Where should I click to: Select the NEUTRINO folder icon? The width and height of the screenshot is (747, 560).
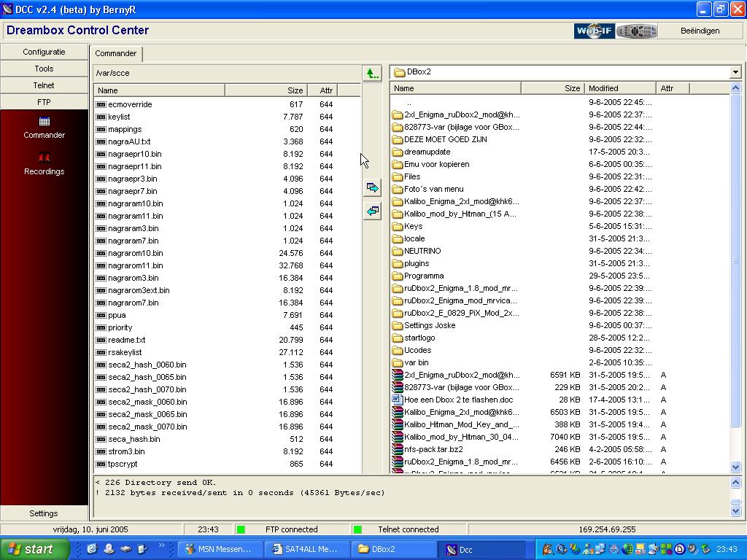click(398, 251)
